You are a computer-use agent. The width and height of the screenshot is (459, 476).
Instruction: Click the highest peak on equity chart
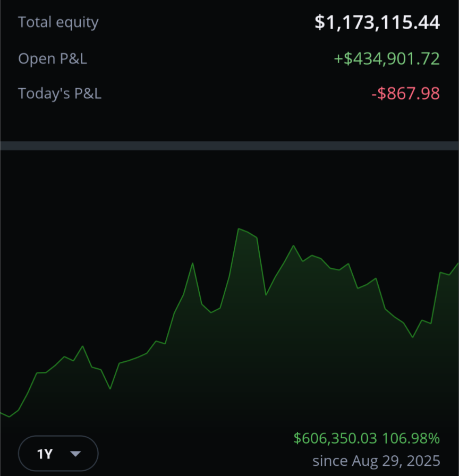pyautogui.click(x=239, y=228)
